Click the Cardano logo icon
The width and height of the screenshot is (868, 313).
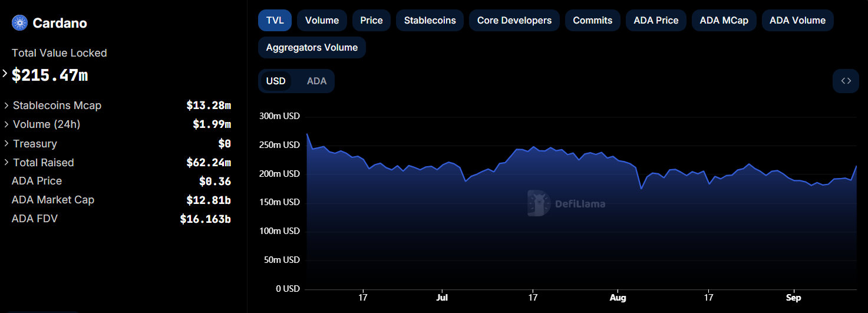(x=20, y=23)
